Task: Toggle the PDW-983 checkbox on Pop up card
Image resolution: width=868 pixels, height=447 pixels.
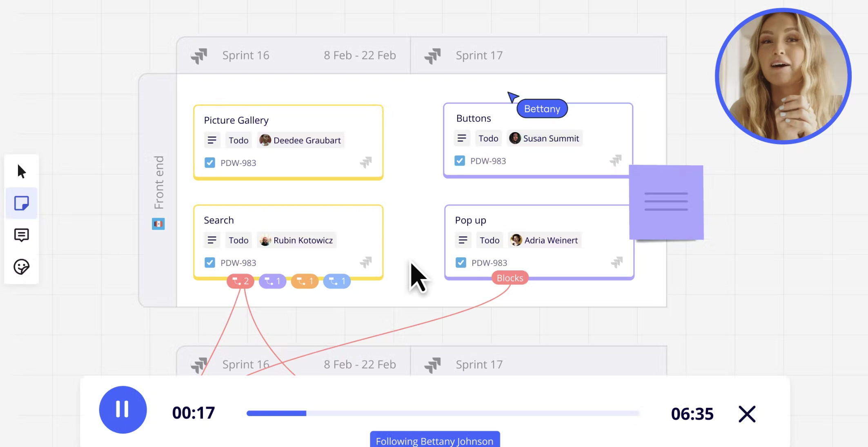Action: 461,263
